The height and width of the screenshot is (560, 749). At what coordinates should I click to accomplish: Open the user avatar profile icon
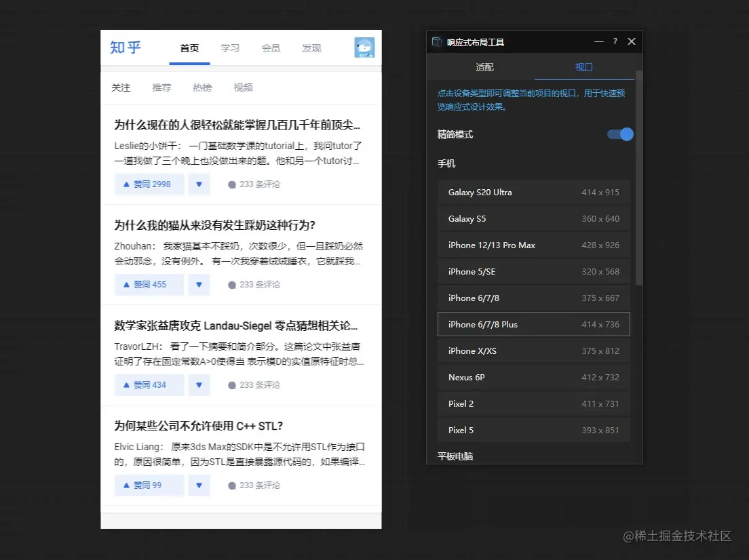coord(364,47)
